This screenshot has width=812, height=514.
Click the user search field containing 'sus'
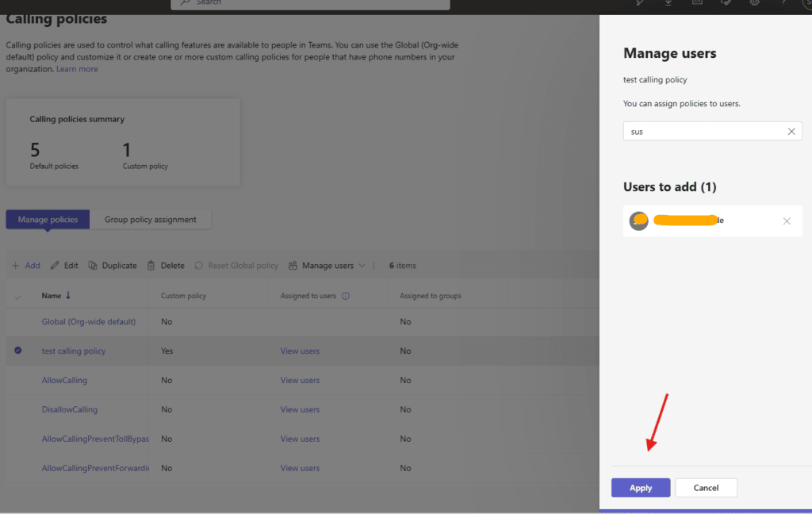point(702,132)
